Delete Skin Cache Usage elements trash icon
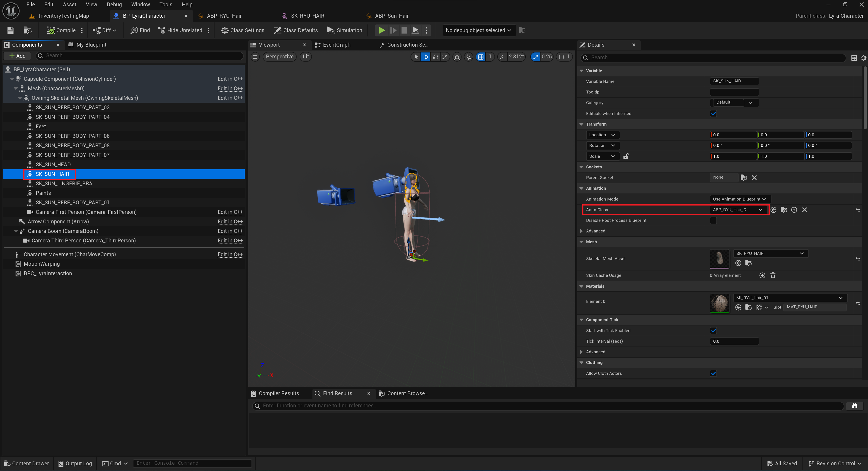The height and width of the screenshot is (471, 868). pyautogui.click(x=773, y=275)
